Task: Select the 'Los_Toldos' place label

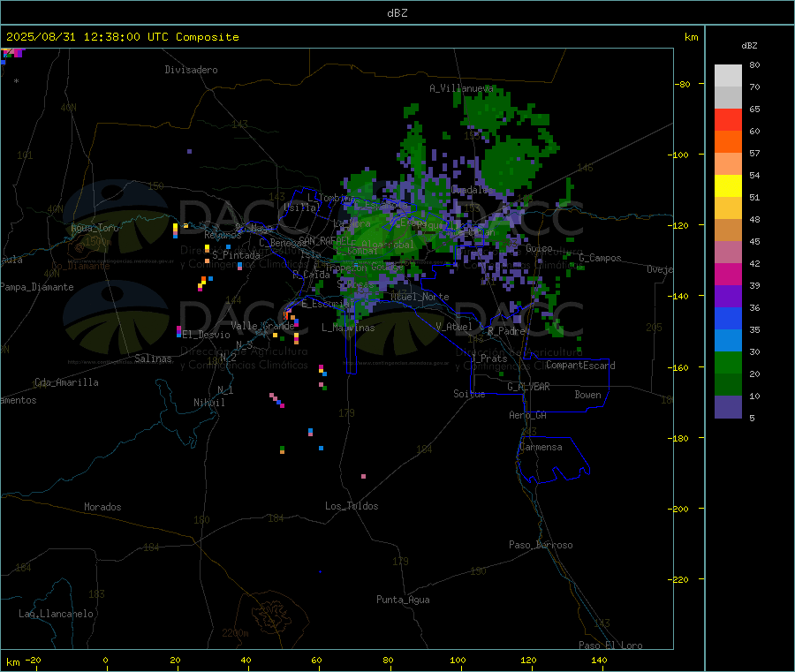Action: pyautogui.click(x=352, y=506)
